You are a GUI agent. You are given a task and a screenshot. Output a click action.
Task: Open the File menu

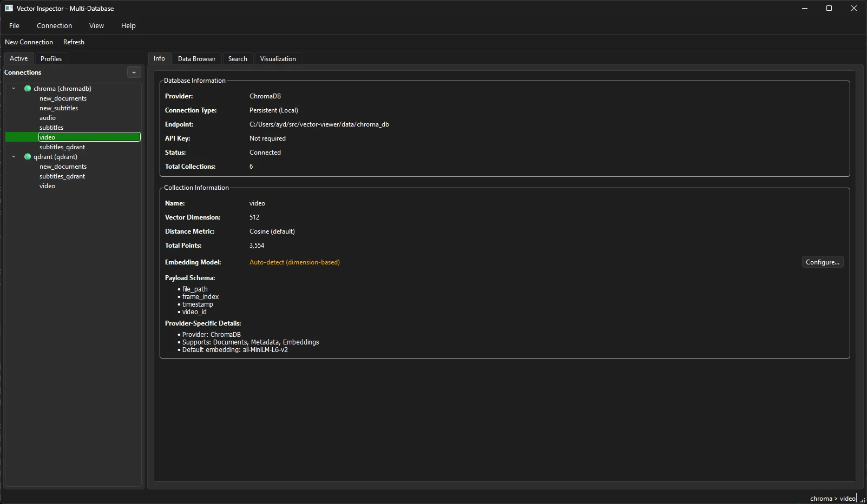(x=14, y=25)
